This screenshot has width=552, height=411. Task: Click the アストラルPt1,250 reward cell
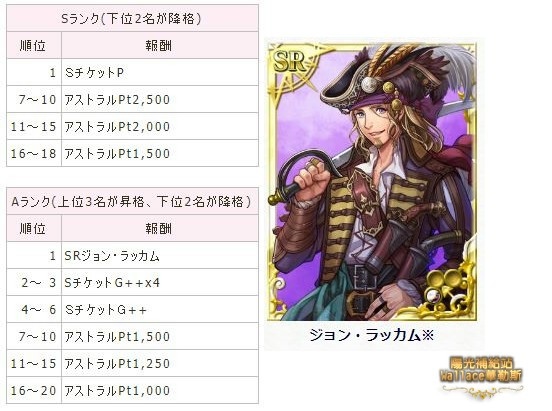pyautogui.click(x=160, y=363)
